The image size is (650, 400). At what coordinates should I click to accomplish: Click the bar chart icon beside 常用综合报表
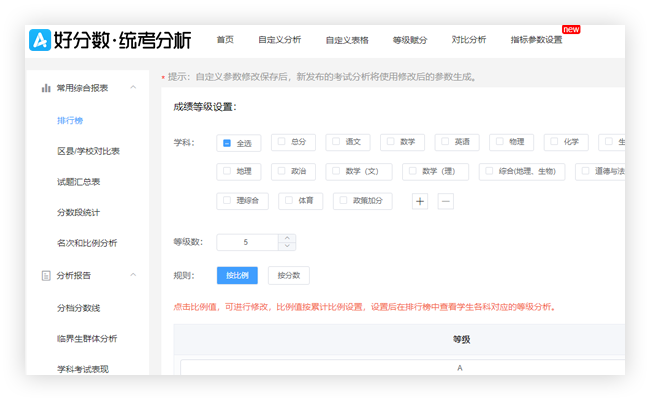(x=46, y=88)
